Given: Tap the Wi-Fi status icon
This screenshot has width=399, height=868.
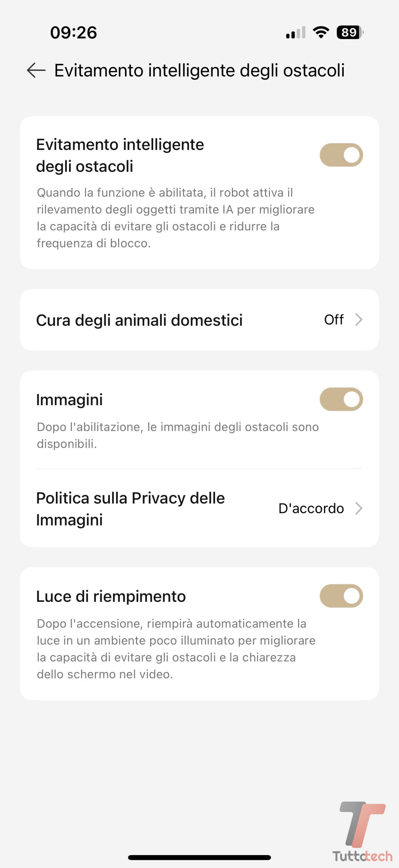Looking at the screenshot, I should click(321, 32).
